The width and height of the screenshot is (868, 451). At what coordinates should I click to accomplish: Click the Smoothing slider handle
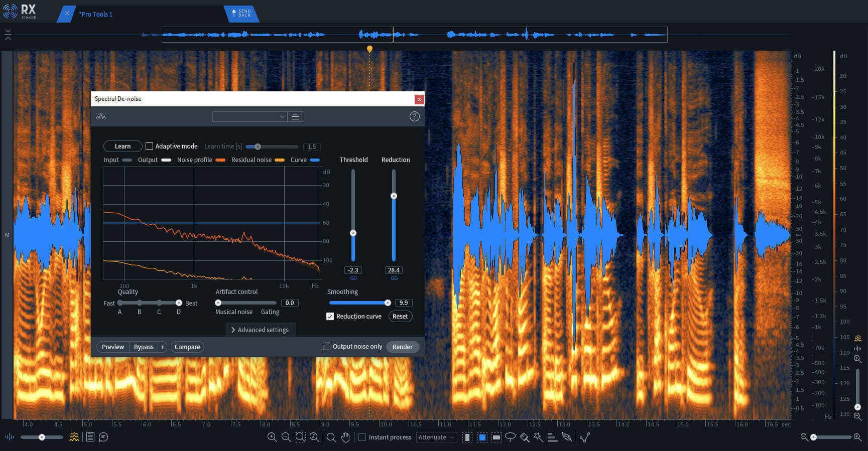[388, 303]
